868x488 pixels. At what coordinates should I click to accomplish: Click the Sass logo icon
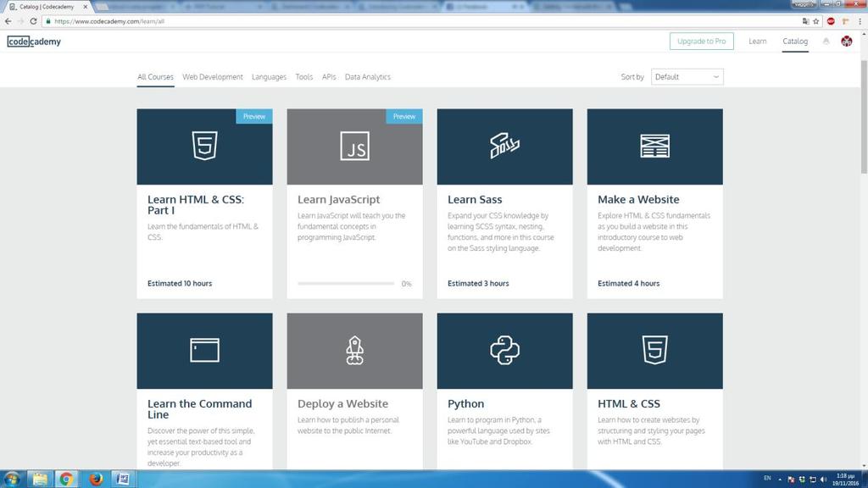tap(505, 146)
